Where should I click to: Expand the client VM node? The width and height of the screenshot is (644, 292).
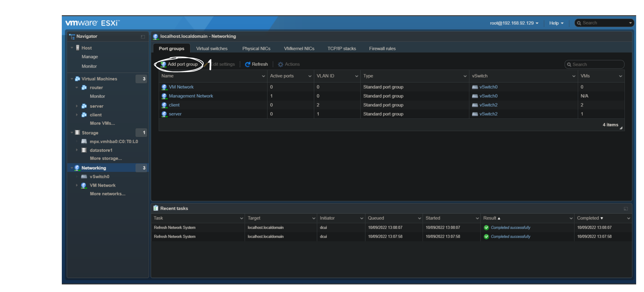[x=77, y=115]
